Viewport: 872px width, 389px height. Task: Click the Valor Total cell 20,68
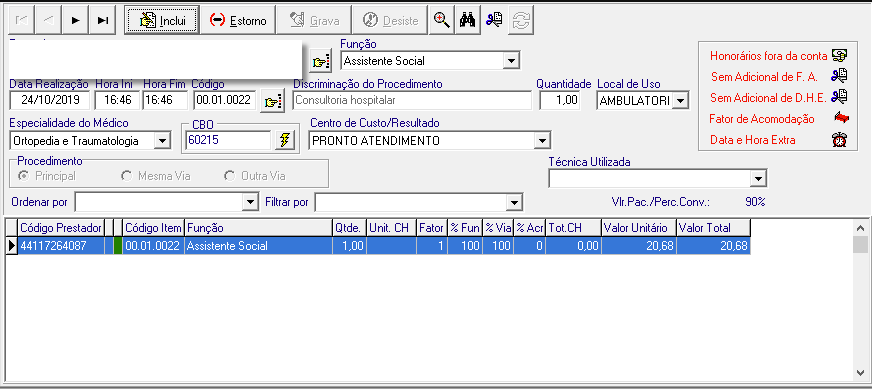pyautogui.click(x=713, y=246)
